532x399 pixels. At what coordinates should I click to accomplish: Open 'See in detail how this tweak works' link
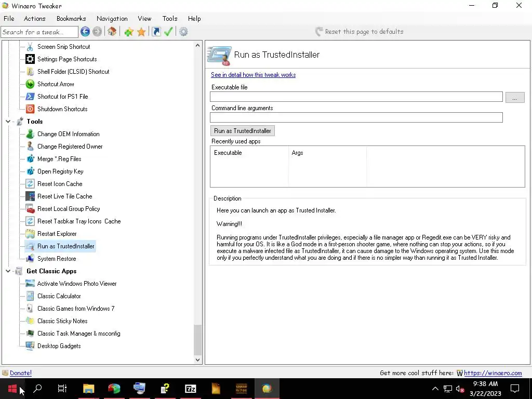click(253, 75)
